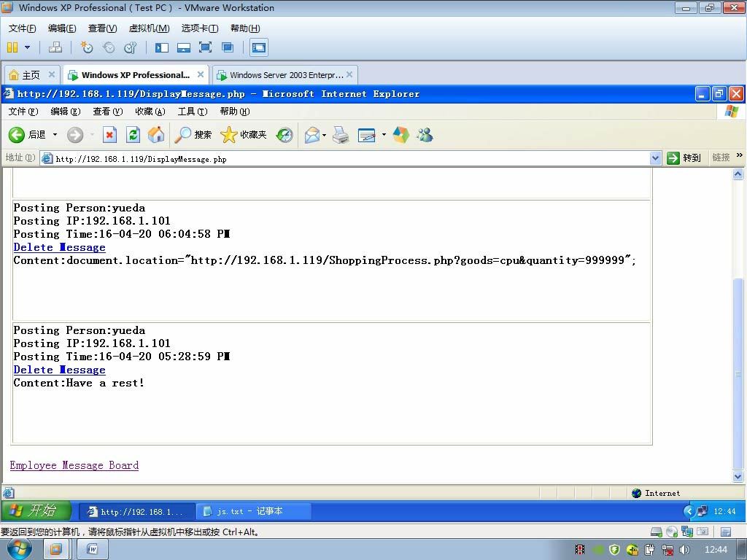Click IE print icon

[341, 135]
